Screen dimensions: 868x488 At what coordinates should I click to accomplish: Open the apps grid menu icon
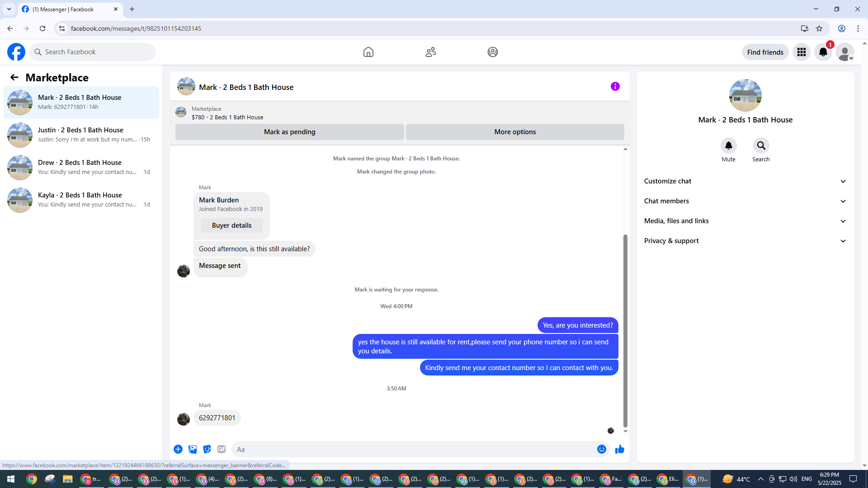coord(802,52)
